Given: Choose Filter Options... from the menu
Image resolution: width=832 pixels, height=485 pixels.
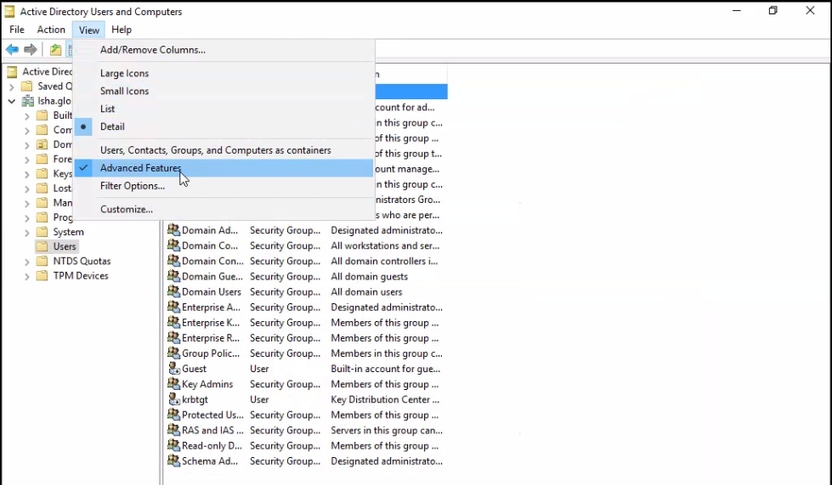Looking at the screenshot, I should click(x=223, y=186).
